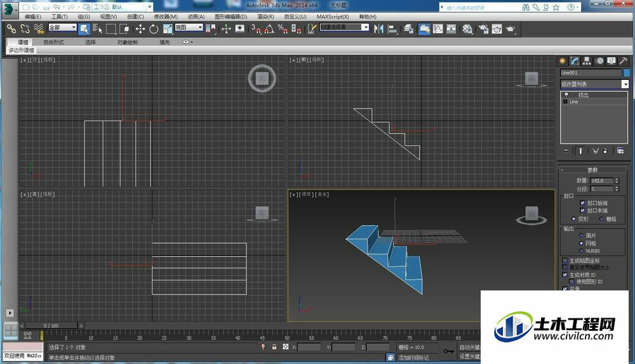Screen dimensions: 635x364
Task: Click the Render Production teapot icon
Action: pos(511,29)
